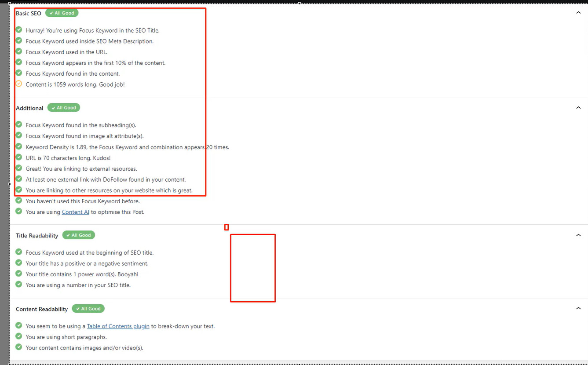Image resolution: width=588 pixels, height=365 pixels.
Task: Click the All Good badge beside Title Readability
Action: coord(79,235)
